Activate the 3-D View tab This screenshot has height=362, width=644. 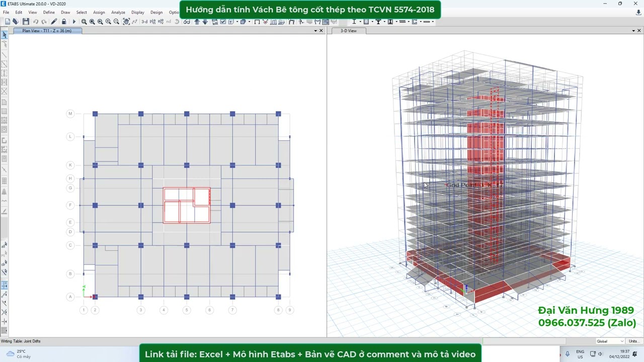pos(348,31)
